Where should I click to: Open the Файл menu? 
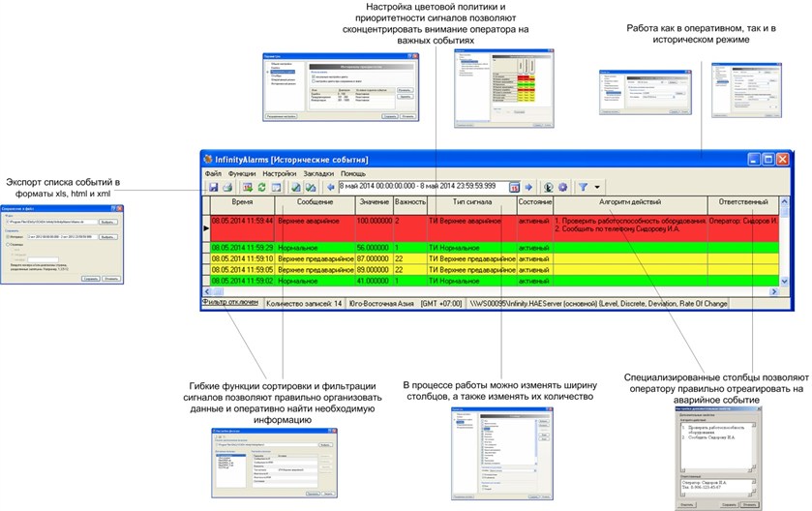tap(213, 172)
